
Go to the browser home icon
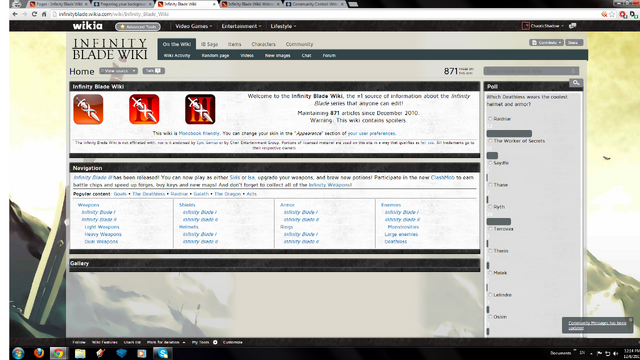pos(44,14)
